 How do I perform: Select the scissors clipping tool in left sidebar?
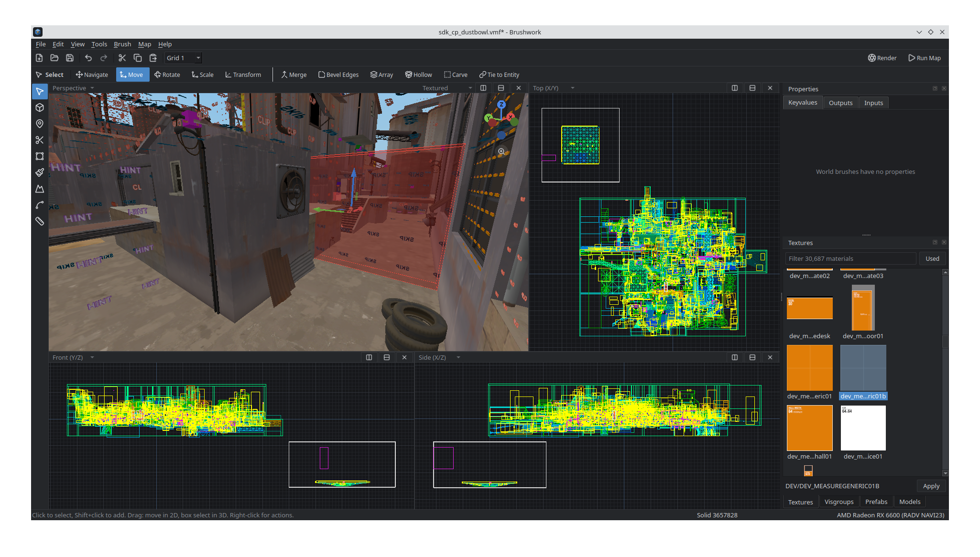[40, 140]
